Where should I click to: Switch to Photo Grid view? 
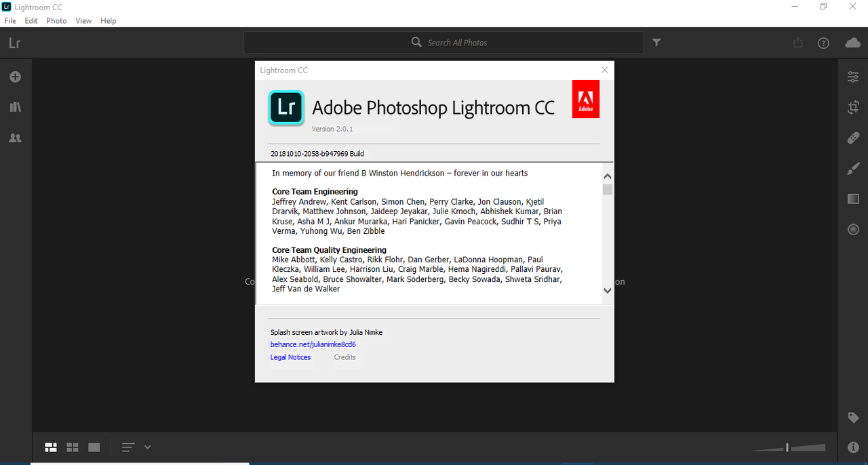pyautogui.click(x=51, y=447)
